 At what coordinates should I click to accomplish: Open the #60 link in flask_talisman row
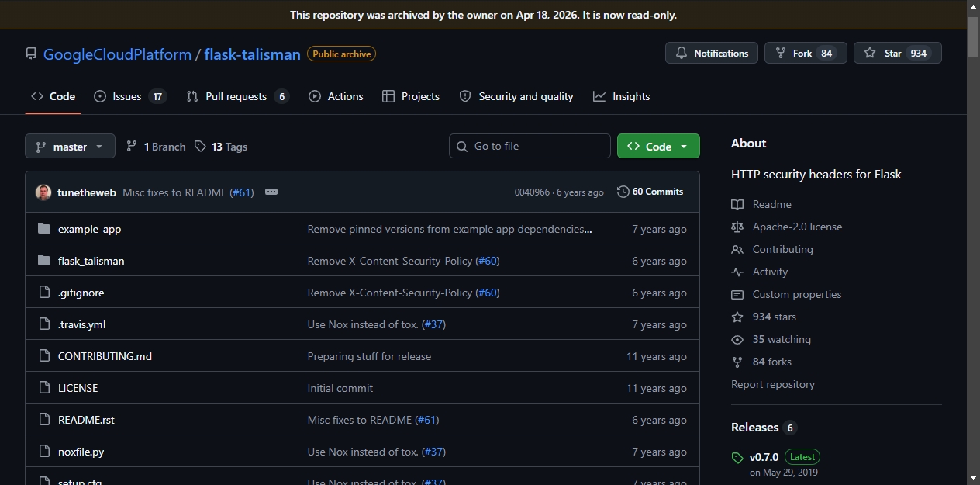tap(488, 261)
